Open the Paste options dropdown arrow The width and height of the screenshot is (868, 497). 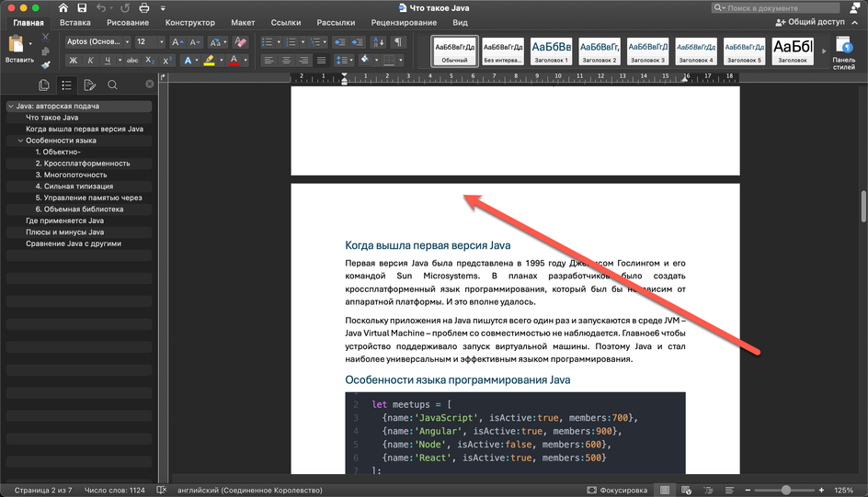tap(30, 43)
